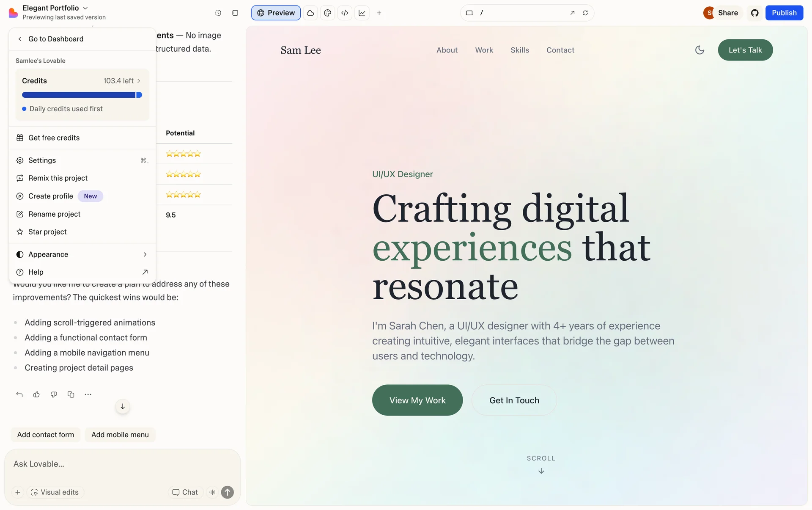Open the GitHub integration icon
Image resolution: width=812 pixels, height=510 pixels.
[754, 13]
